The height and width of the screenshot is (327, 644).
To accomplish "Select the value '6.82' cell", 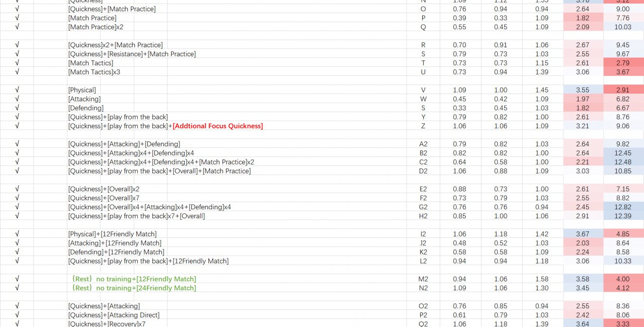I will (x=623, y=99).
